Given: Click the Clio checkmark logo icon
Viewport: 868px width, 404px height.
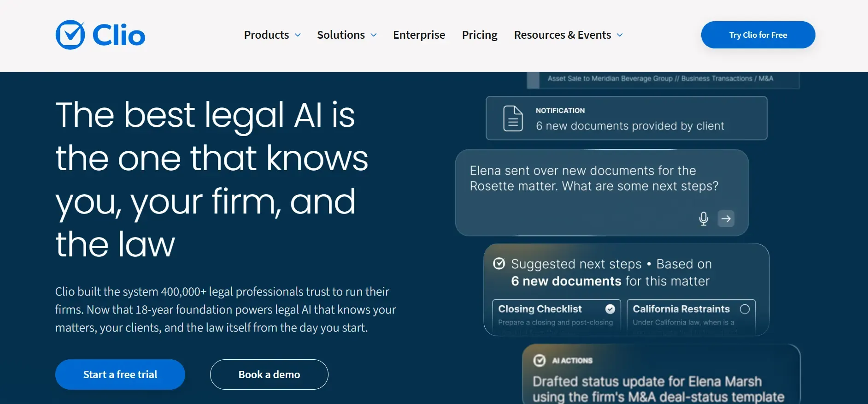Looking at the screenshot, I should coord(70,35).
